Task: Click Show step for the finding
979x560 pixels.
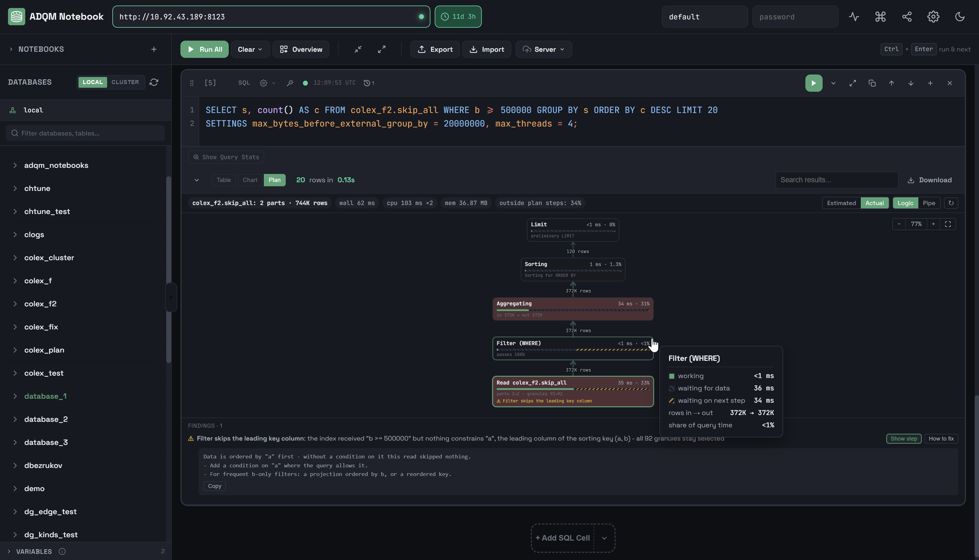Action: pyautogui.click(x=904, y=438)
